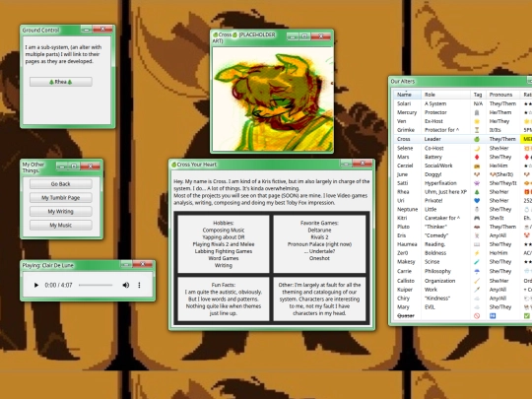The height and width of the screenshot is (399, 532).
Task: Click the "Fun Facts:" box heading
Action: point(224,285)
